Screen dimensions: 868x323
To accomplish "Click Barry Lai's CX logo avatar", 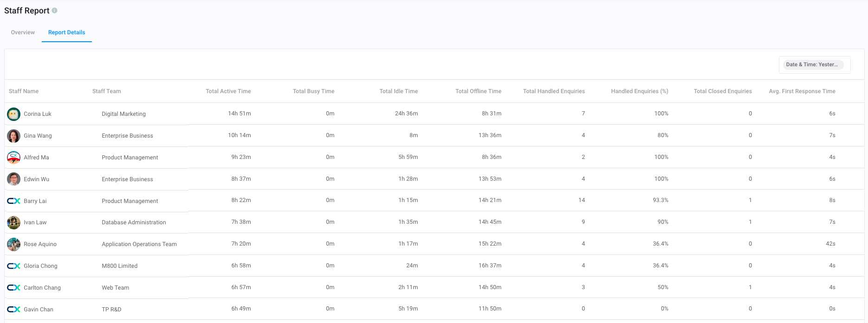I will coord(13,201).
